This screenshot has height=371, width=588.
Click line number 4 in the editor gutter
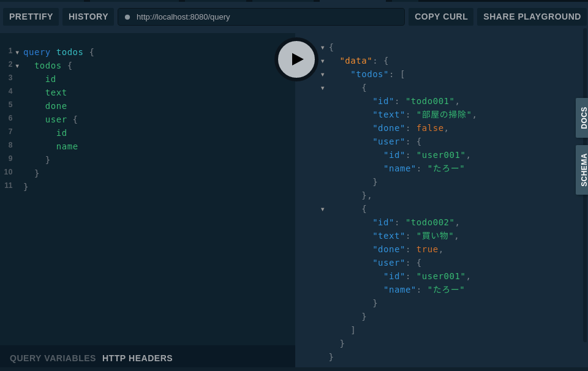click(10, 91)
